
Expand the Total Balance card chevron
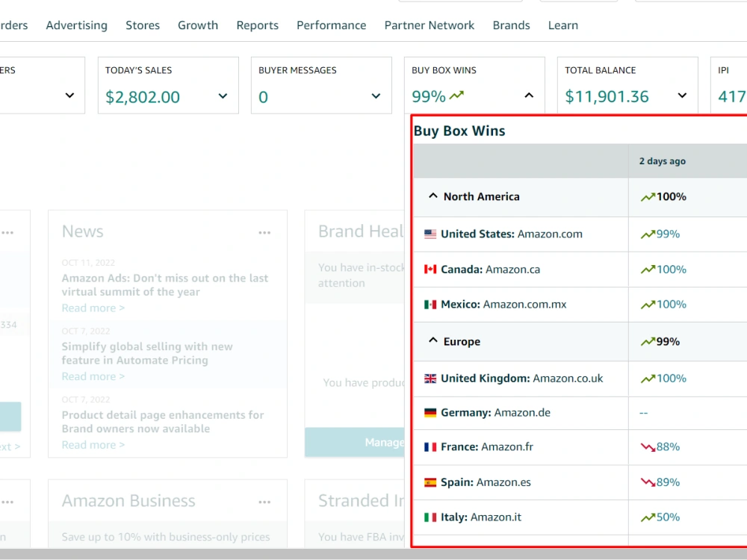[682, 96]
